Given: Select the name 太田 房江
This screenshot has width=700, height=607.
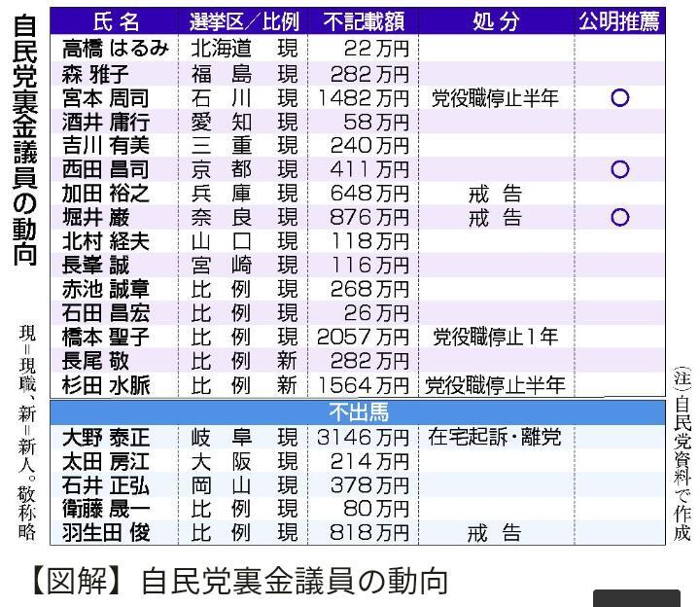Looking at the screenshot, I should (x=105, y=461).
